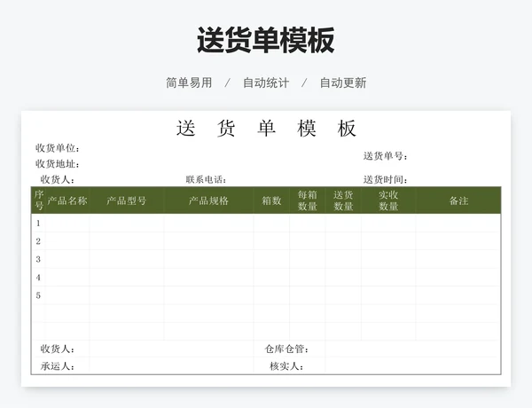Viewport: 532px width, 408px height.
Task: Click the 自动更新 subtitle text
Action: (x=343, y=82)
